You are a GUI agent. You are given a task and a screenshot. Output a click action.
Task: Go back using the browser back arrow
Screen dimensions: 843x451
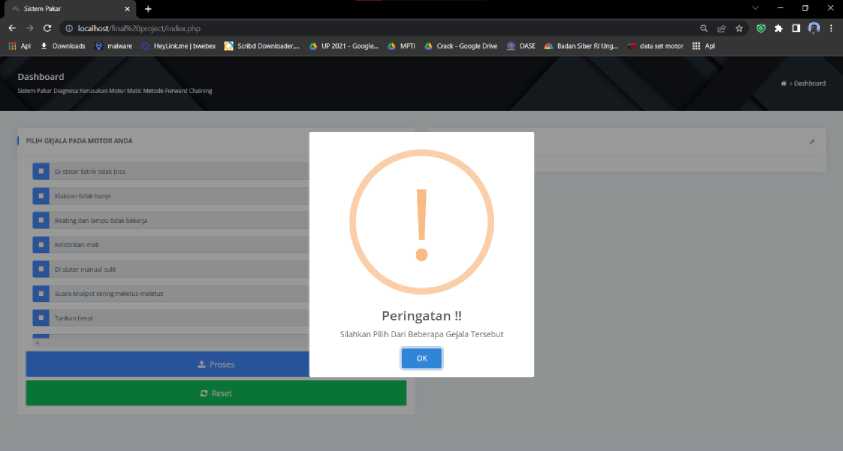point(12,28)
